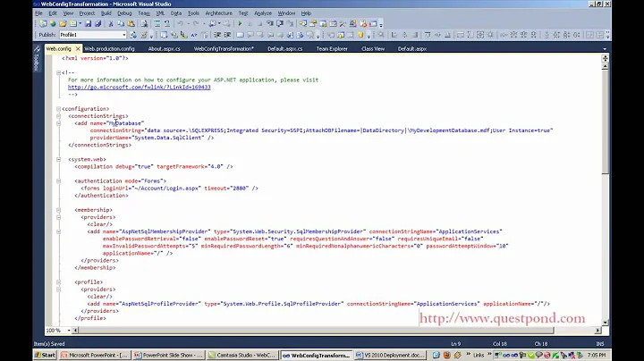Viewport: 644px width, 361px height.
Task: Click the Firefox quick launch icon
Action: pos(447,355)
